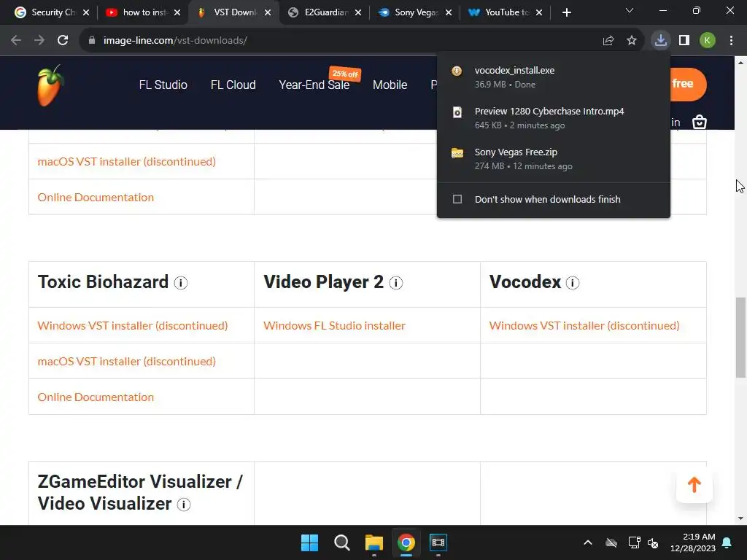Show info for ZGameEditor Visualizer
Image resolution: width=747 pixels, height=560 pixels.
183,505
